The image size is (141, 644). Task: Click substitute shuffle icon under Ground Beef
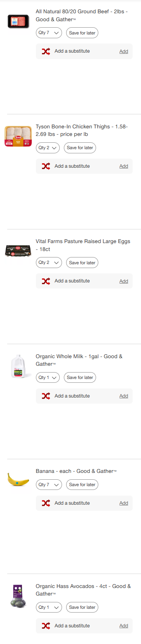(46, 51)
